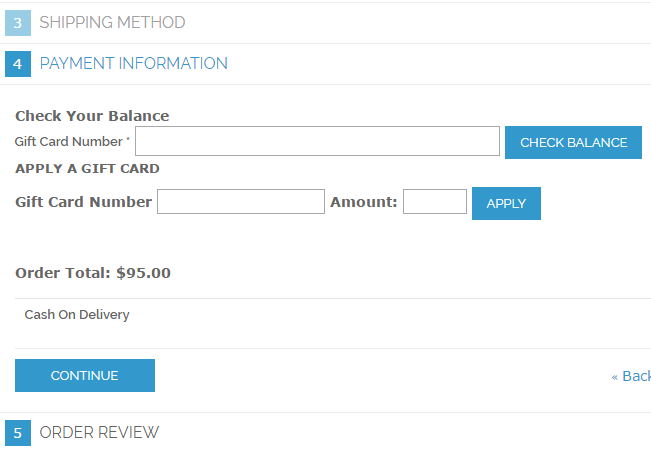Click the step 3 number badge
The width and height of the screenshot is (651, 454).
pos(18,23)
